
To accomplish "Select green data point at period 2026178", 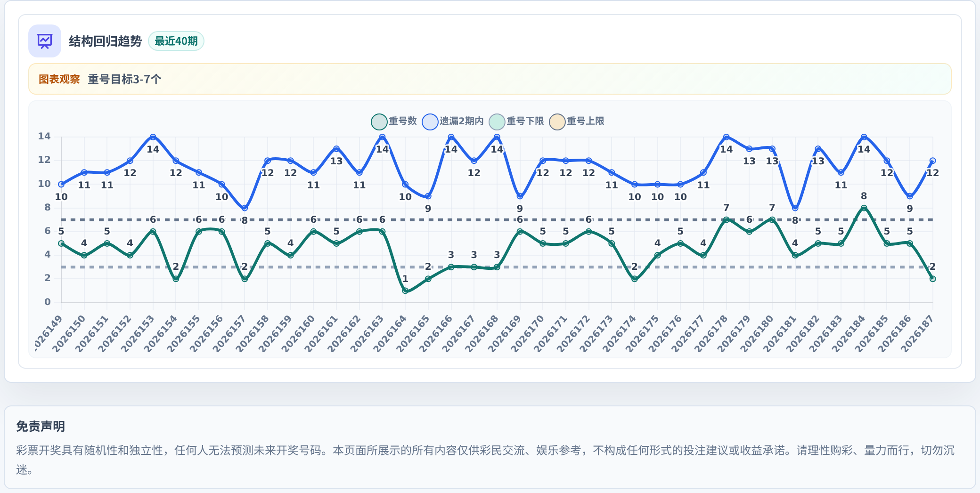I will [x=726, y=220].
